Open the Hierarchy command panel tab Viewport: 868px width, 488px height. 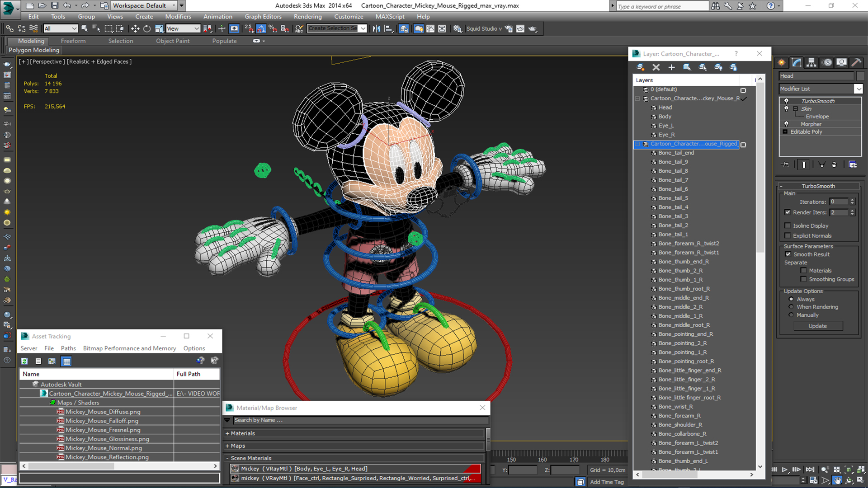(x=811, y=62)
